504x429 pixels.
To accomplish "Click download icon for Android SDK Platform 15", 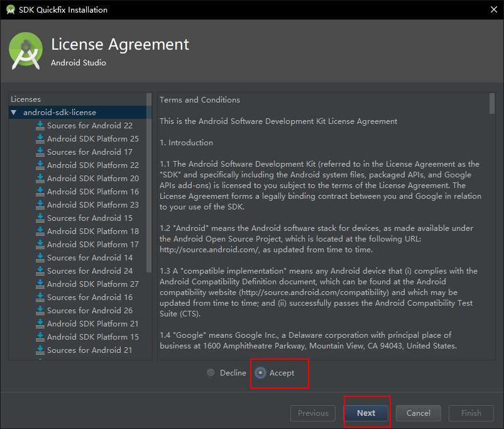I will [40, 337].
